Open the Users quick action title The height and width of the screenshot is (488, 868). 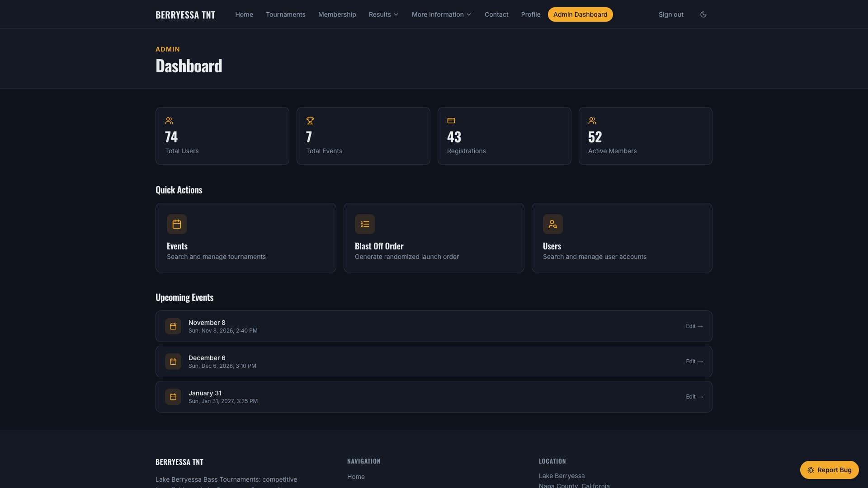pyautogui.click(x=552, y=246)
